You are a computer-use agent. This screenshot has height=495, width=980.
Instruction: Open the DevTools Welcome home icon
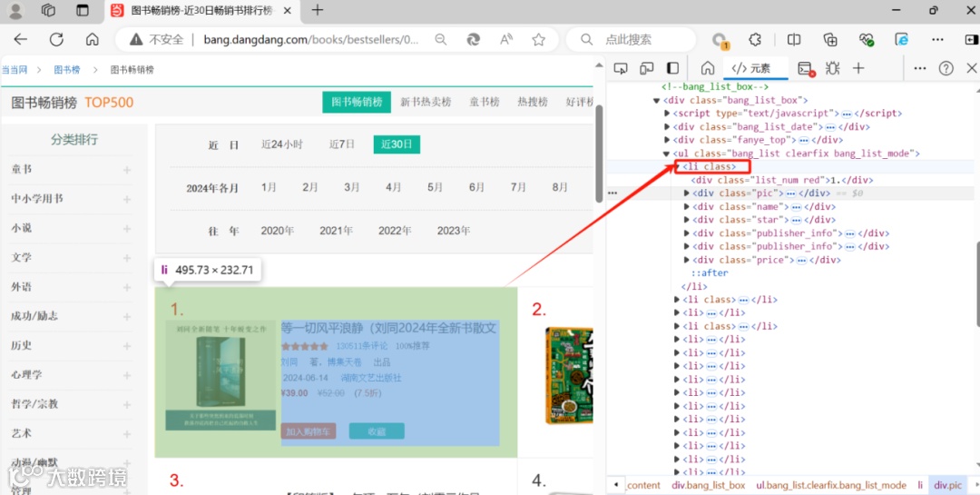pyautogui.click(x=708, y=68)
